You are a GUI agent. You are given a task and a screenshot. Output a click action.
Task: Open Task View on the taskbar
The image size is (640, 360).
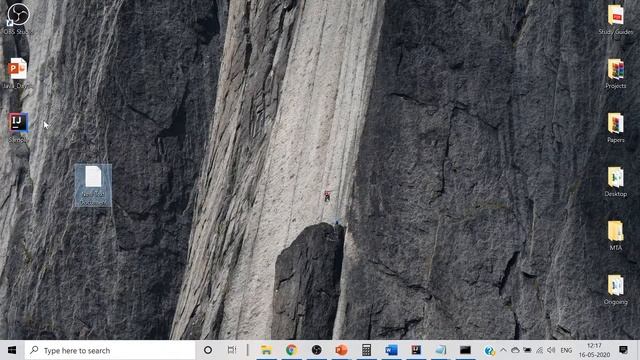[x=231, y=350]
